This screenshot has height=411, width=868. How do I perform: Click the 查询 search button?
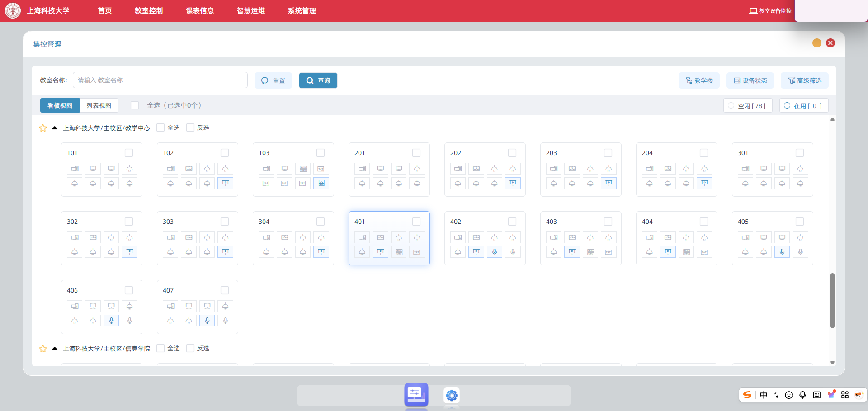[318, 80]
